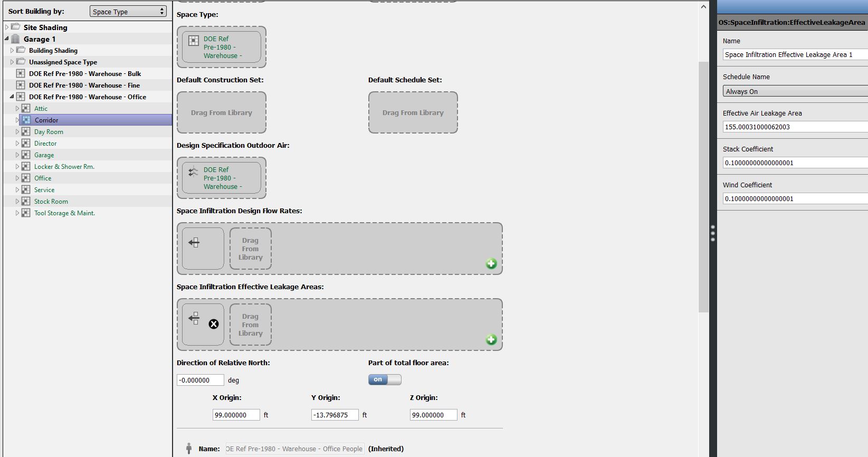Expand the Locker & Shower Rm. space
The image size is (868, 457).
click(17, 166)
